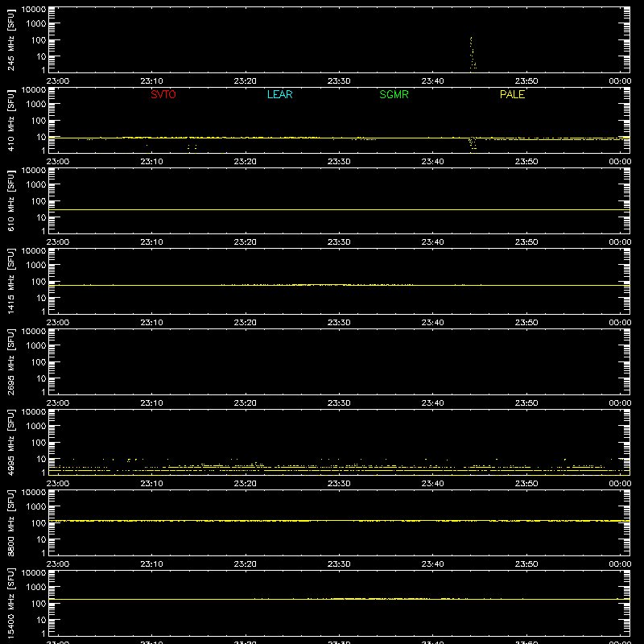Click 23:20 label under the 410 MHz plot
The height and width of the screenshot is (644, 644).
(x=246, y=162)
